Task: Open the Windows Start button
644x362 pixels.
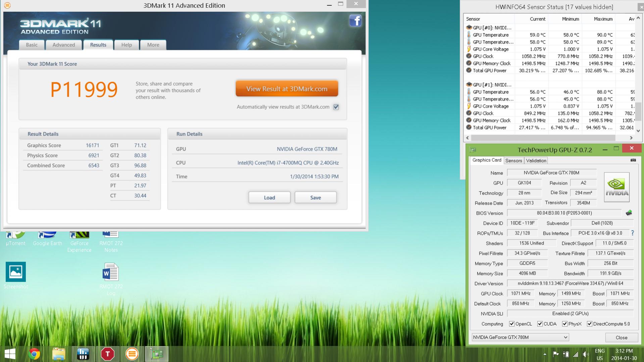Action: point(10,354)
